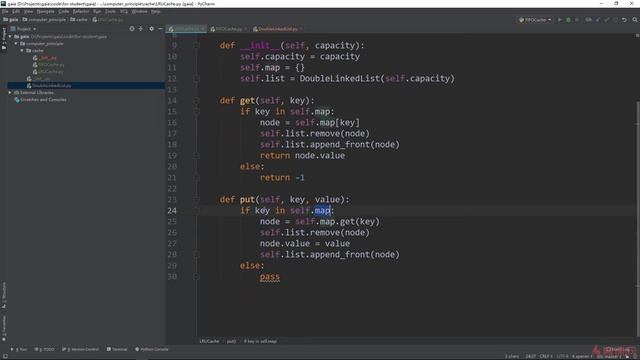Click the collapse all icon in Project panel
This screenshot has width=640, height=360.
coord(141,29)
